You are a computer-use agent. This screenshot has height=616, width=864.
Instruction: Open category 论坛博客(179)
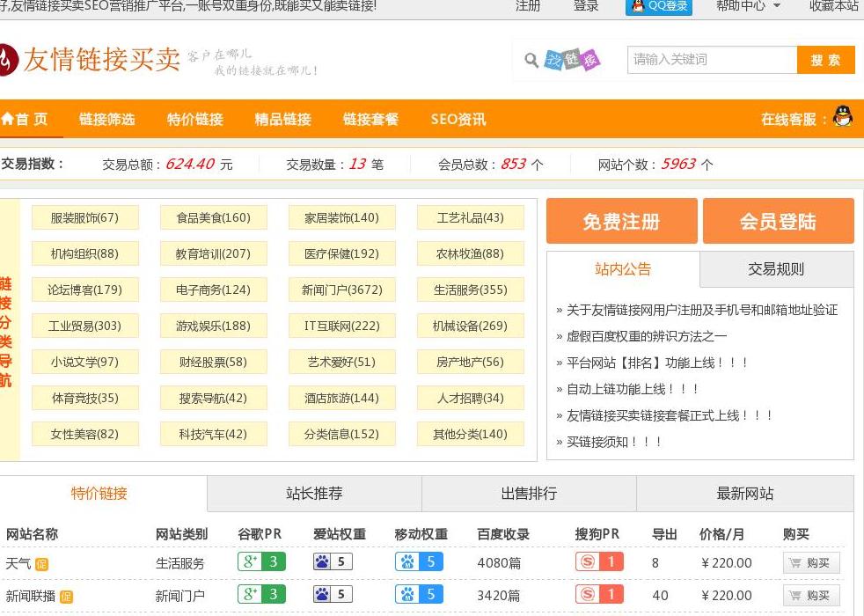pyautogui.click(x=84, y=290)
